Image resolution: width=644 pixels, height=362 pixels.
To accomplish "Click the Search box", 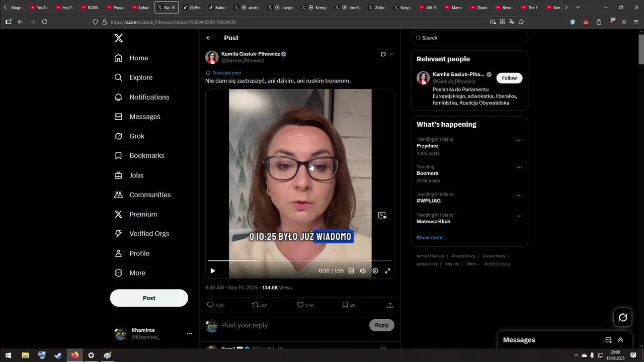I will pos(469,38).
